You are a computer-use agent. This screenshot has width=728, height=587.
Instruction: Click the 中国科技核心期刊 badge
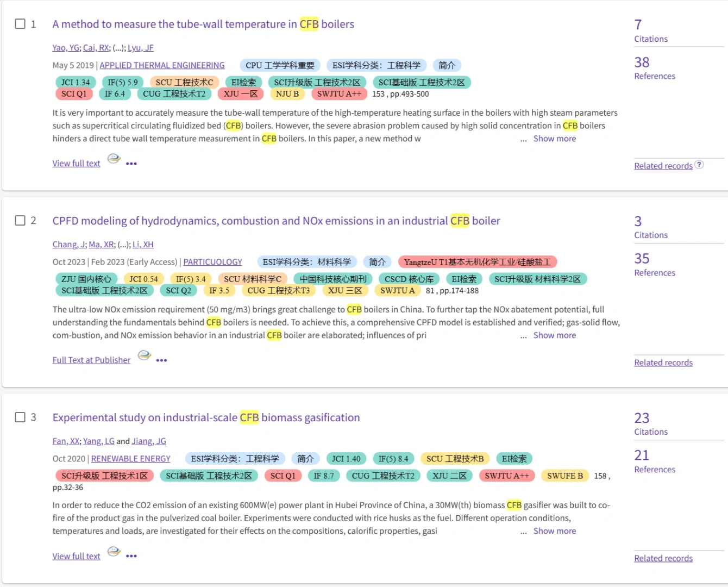(333, 279)
